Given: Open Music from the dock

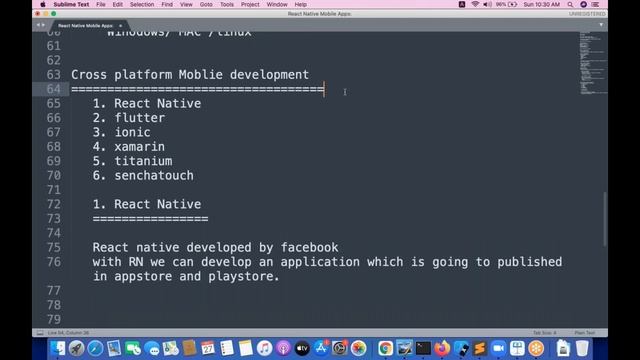Looking at the screenshot, I should [x=264, y=348].
